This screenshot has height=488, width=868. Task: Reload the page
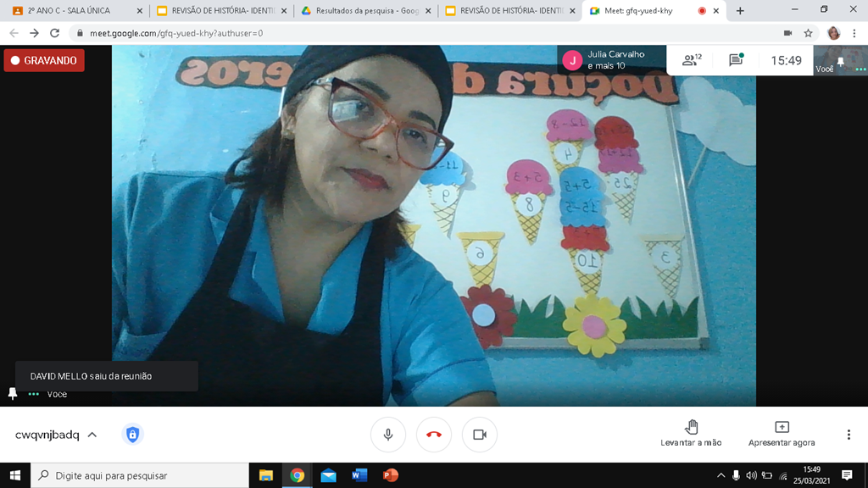click(55, 33)
